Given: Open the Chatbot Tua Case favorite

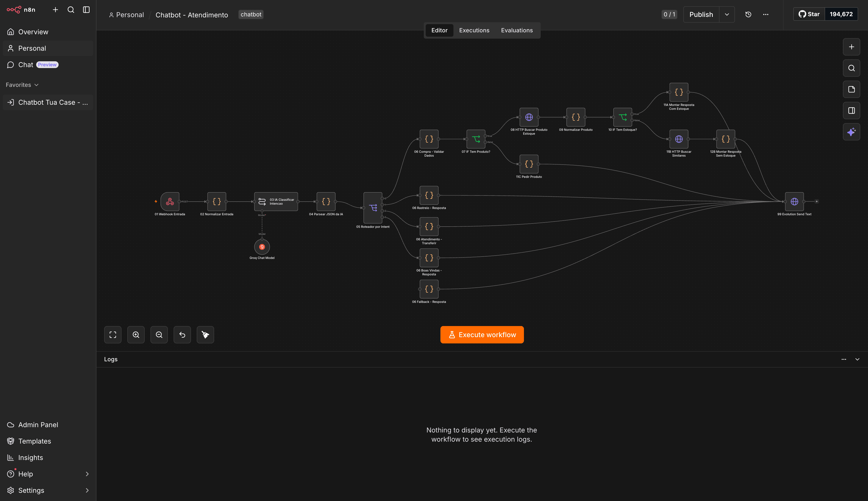Looking at the screenshot, I should tap(48, 103).
